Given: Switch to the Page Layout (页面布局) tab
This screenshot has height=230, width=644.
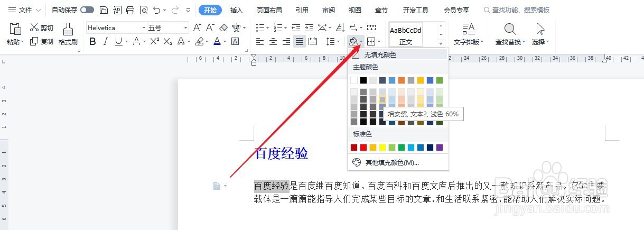Looking at the screenshot, I should click(269, 10).
